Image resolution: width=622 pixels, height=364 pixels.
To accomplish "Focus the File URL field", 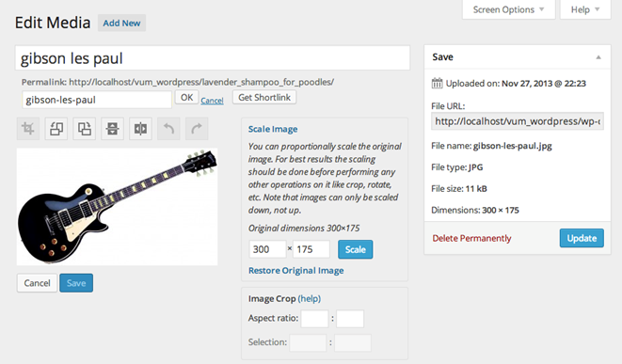I will [x=518, y=121].
